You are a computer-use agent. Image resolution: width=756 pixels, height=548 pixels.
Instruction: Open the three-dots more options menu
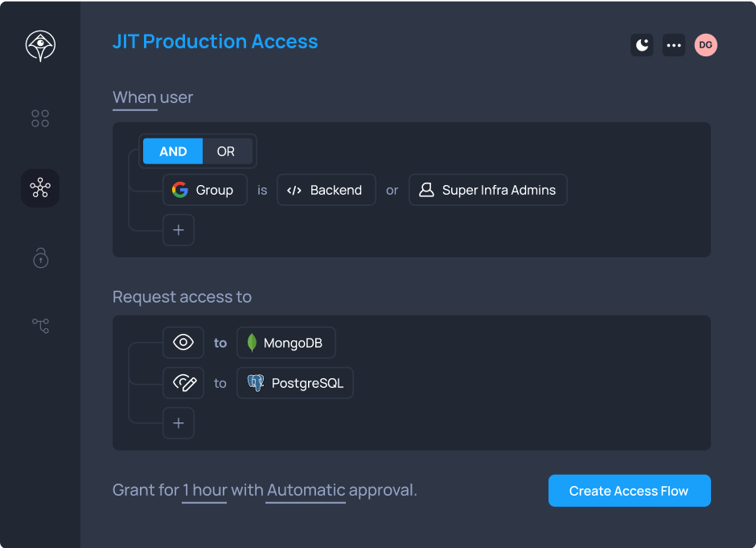click(x=673, y=45)
